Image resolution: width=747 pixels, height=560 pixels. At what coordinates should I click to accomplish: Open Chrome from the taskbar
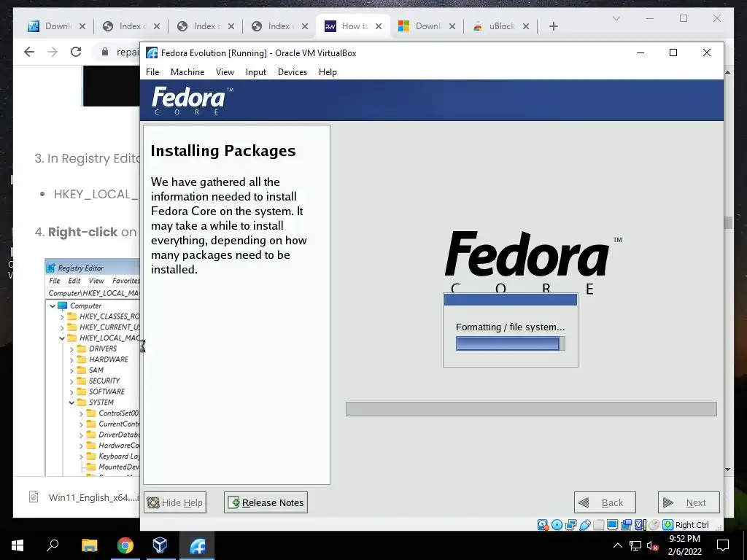[x=125, y=545]
